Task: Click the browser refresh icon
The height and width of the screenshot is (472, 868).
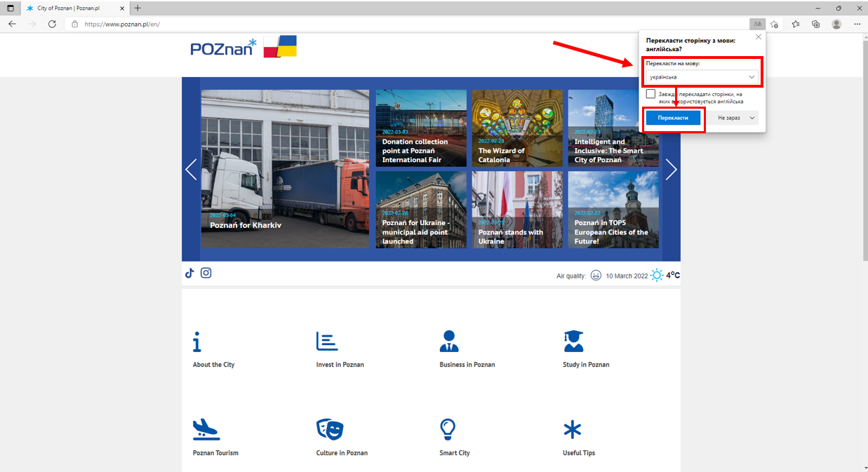Action: click(52, 24)
